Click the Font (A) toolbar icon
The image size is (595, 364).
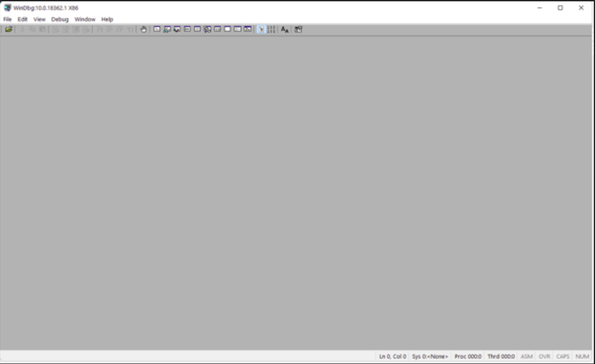click(285, 30)
